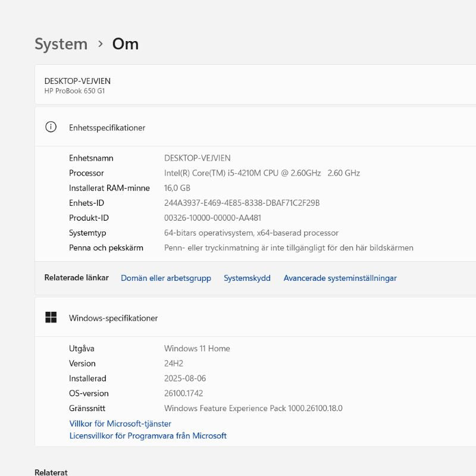Screen dimensions: 476x476
Task: Click the Gränssnitt Windows Feature Experience Pack value
Action: click(253, 408)
